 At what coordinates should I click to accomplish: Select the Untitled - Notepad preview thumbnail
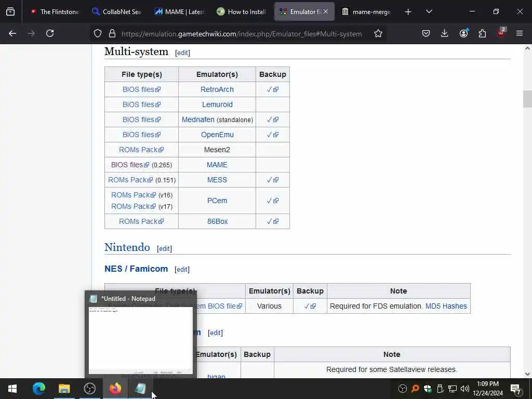click(x=141, y=341)
